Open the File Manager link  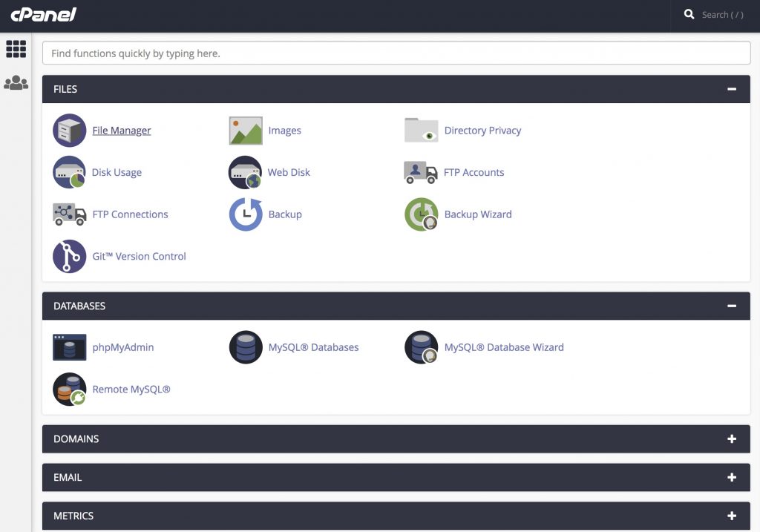[122, 131]
